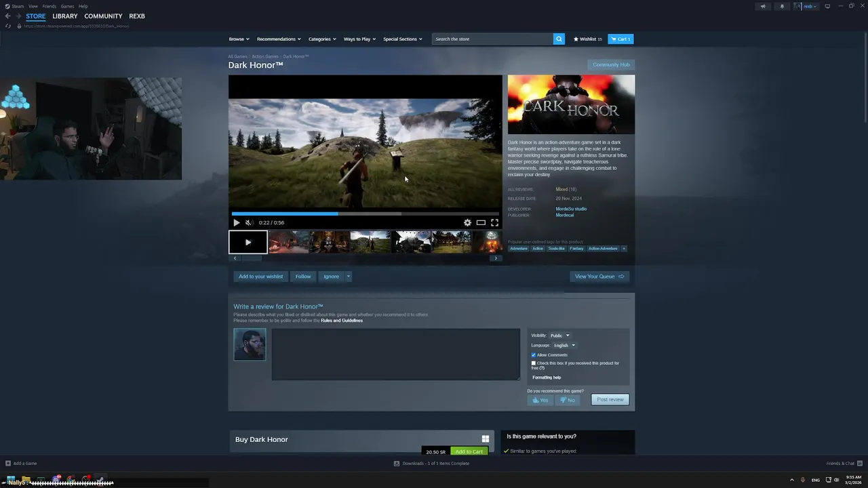Open the MordeSu studio developer link
Screen dimensions: 868x488
pyautogui.click(x=571, y=209)
